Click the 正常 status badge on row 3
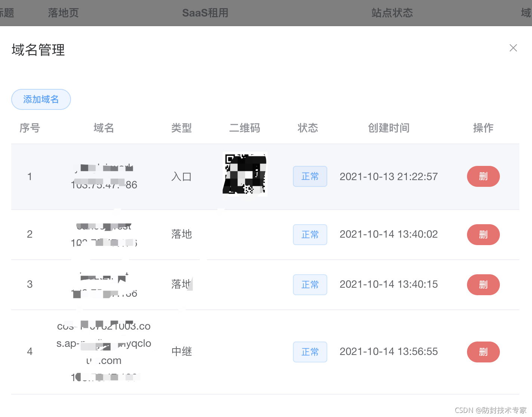Viewport: 532px width, 417px height. [x=310, y=285]
